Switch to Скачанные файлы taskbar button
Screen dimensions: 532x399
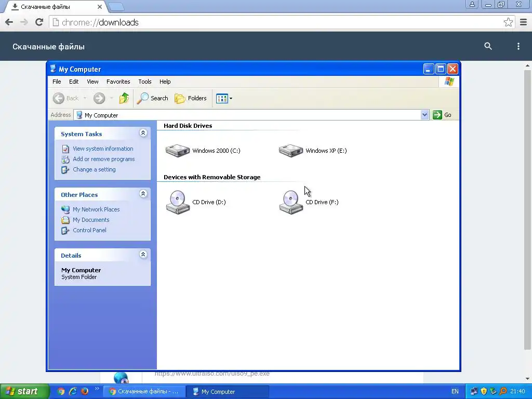pos(144,392)
